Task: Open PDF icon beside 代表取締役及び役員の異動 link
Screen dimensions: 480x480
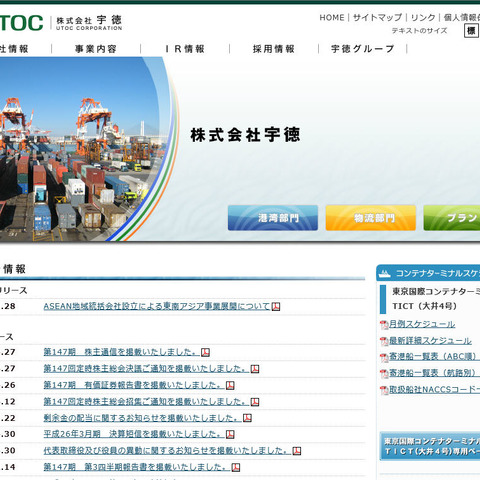Action: 297,451
